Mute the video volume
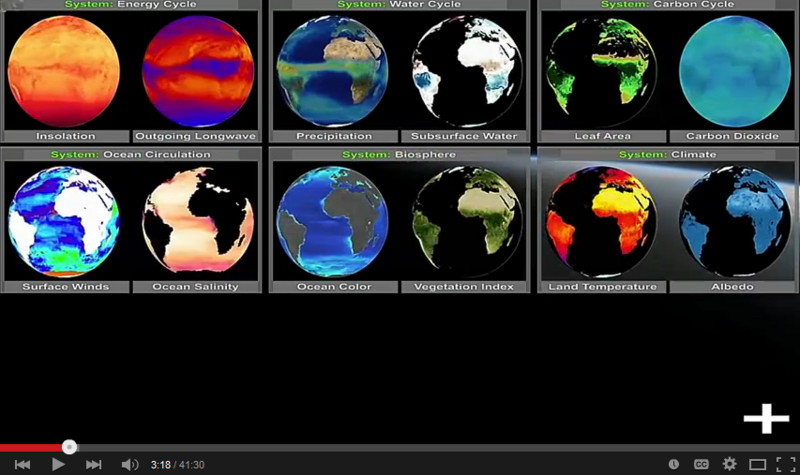Viewport: 800px width, 475px height. (130, 464)
